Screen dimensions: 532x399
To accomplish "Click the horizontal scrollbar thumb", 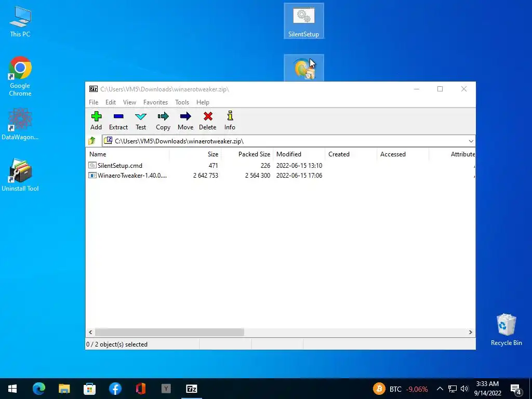I will 170,332.
